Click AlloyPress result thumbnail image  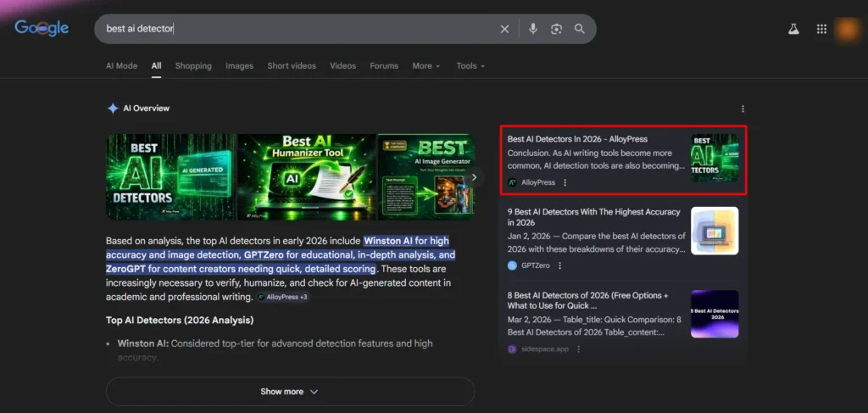[x=715, y=158]
